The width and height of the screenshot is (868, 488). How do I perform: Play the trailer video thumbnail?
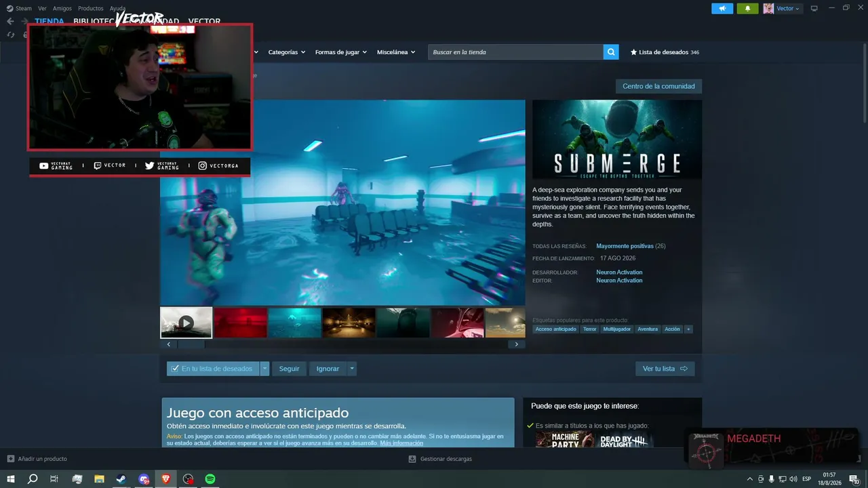[186, 323]
